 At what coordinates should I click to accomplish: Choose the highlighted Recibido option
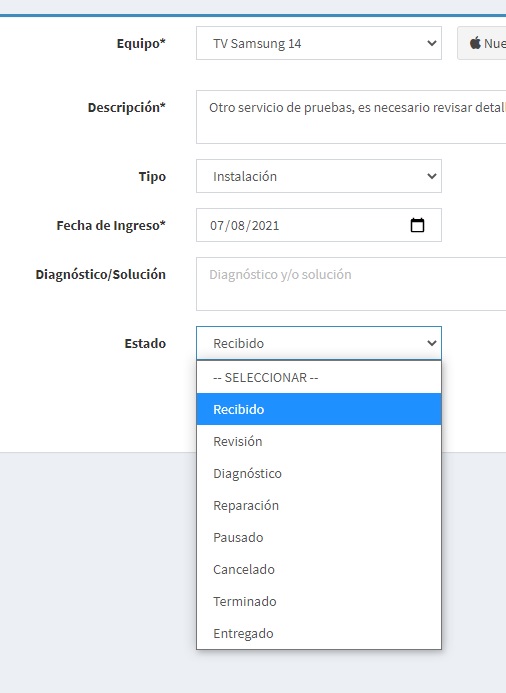pyautogui.click(x=319, y=409)
